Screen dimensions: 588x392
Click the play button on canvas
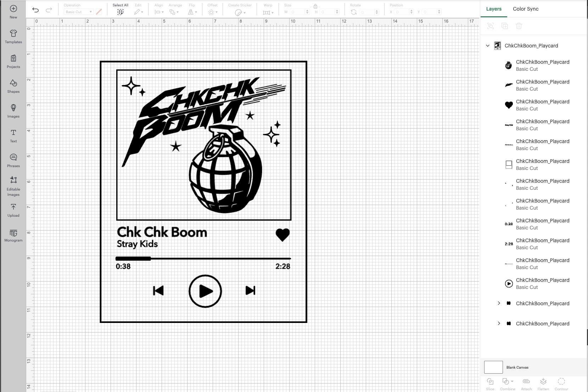[205, 291]
